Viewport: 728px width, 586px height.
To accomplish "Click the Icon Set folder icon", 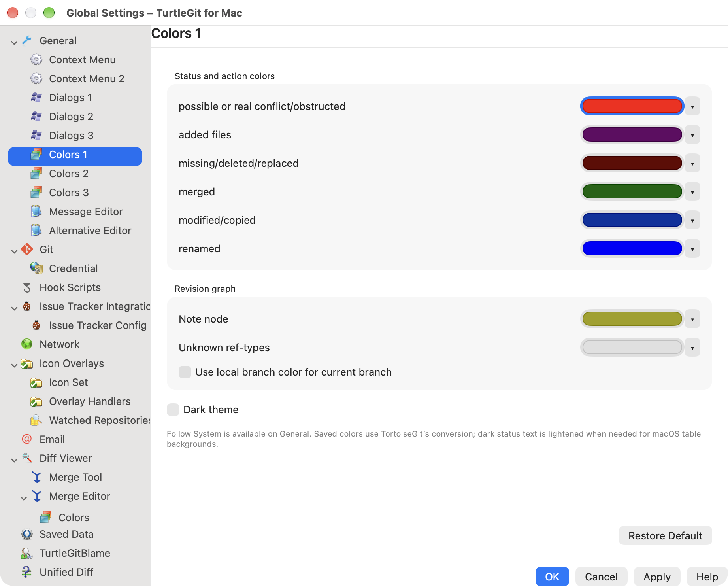I will tap(36, 382).
